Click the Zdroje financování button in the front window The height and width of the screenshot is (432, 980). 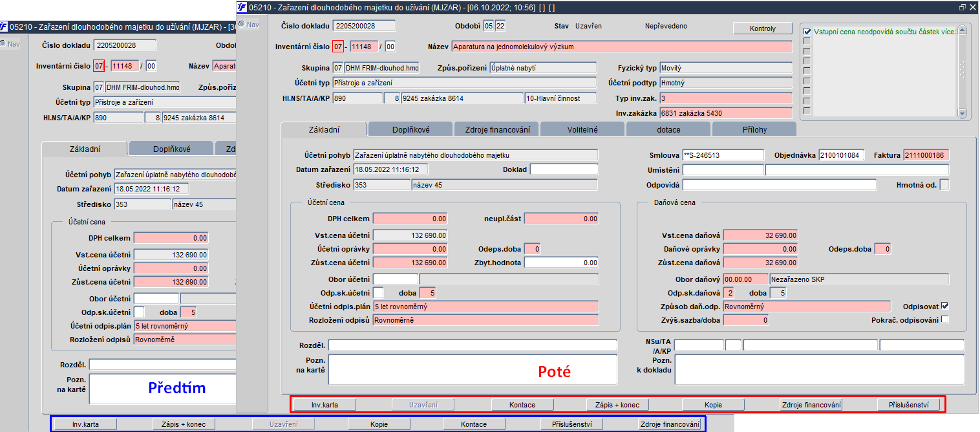pyautogui.click(x=811, y=405)
